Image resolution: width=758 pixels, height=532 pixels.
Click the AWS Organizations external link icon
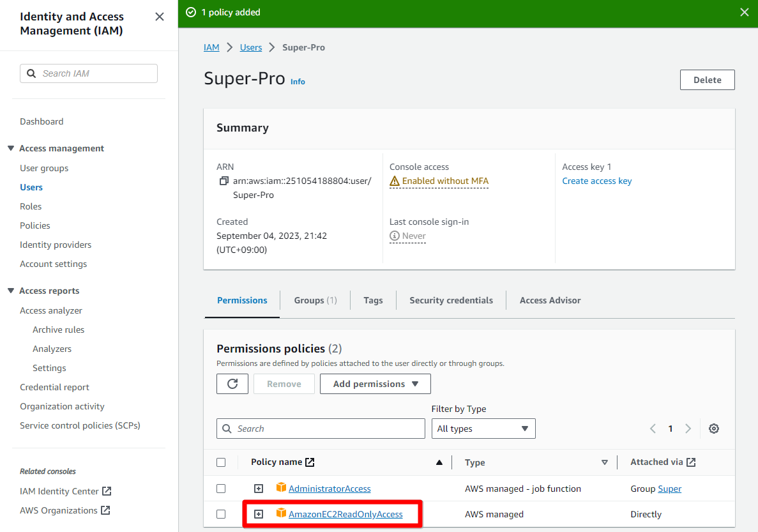[x=105, y=510]
